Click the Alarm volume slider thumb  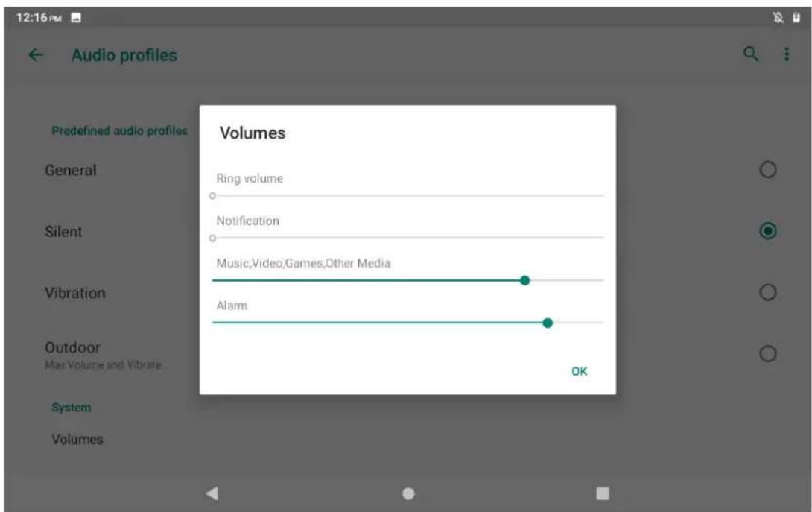[x=548, y=323]
